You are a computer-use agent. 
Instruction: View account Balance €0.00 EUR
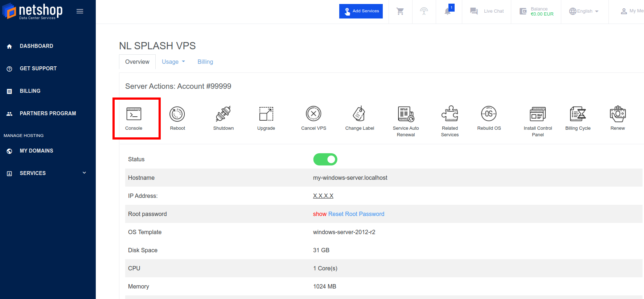536,11
